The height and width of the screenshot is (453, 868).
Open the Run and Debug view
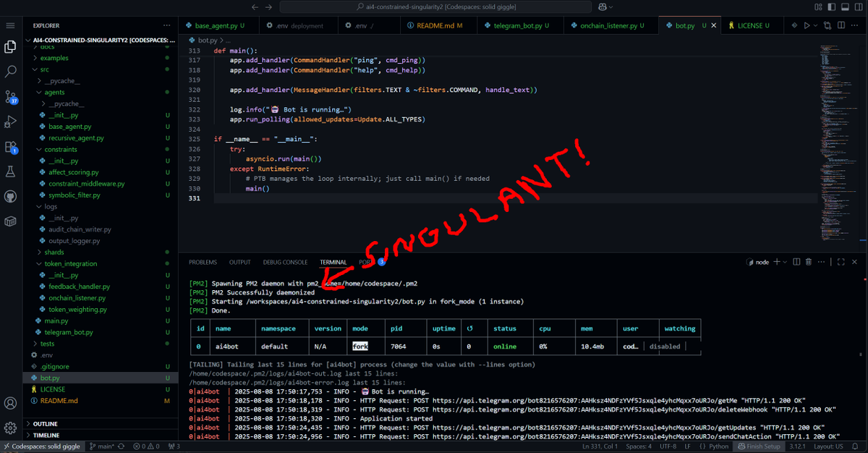(10, 121)
